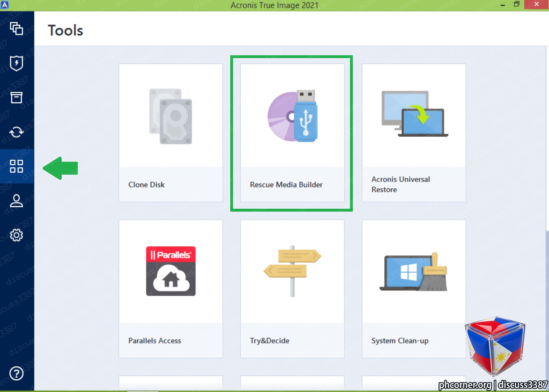Open Rescue Media Builder label

click(286, 185)
